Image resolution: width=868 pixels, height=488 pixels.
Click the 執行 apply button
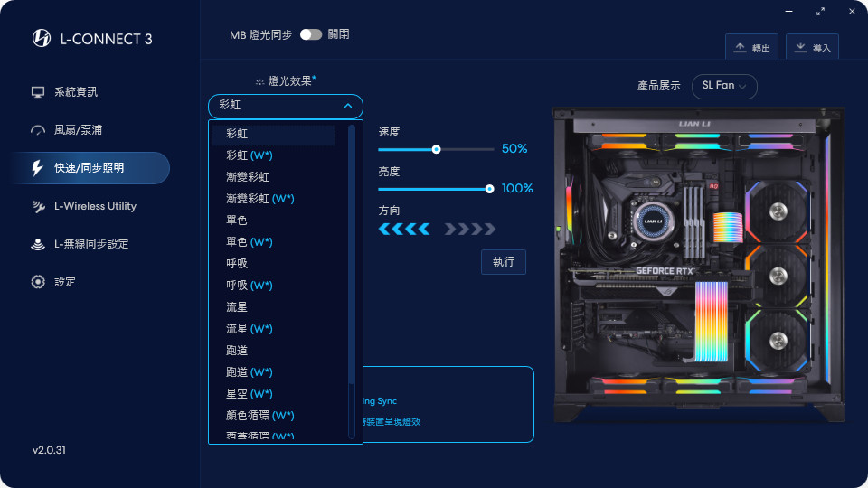(x=504, y=262)
